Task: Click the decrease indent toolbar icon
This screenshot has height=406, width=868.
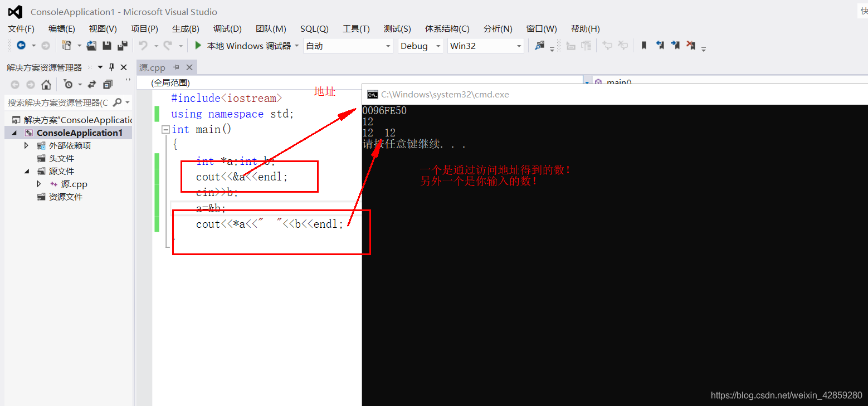Action: (570, 46)
